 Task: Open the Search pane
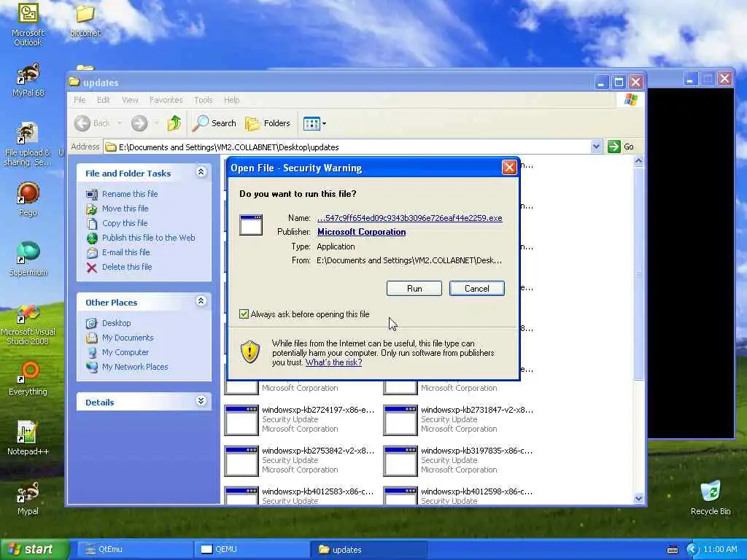[214, 123]
